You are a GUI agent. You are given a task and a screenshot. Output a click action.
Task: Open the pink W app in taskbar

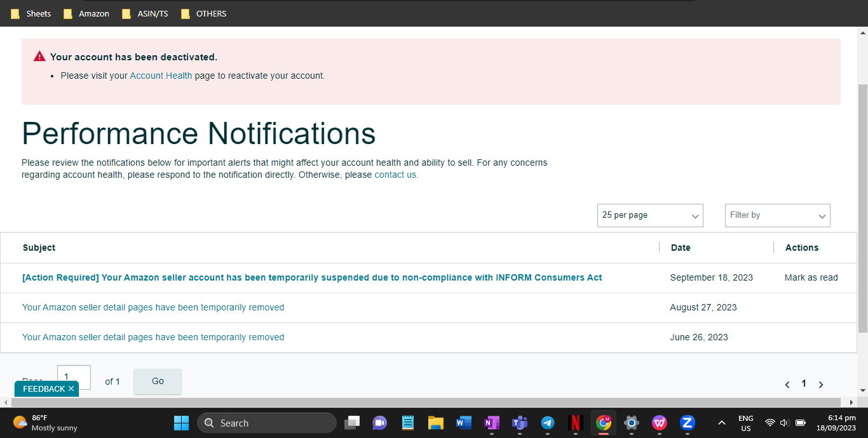point(660,423)
